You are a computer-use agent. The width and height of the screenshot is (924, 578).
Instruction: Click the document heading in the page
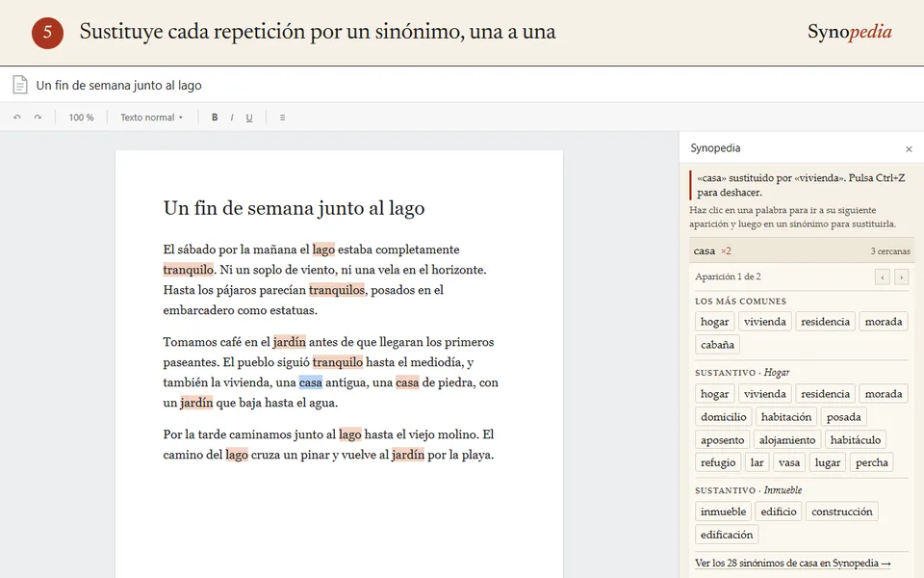(x=294, y=208)
